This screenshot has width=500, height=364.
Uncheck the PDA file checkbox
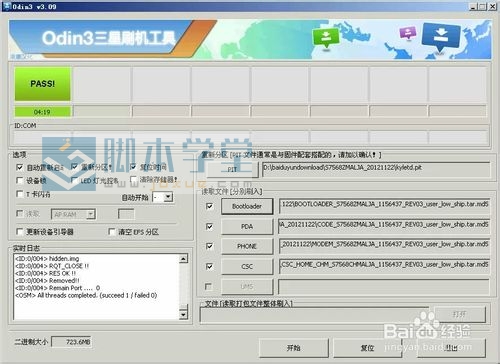coord(210,227)
